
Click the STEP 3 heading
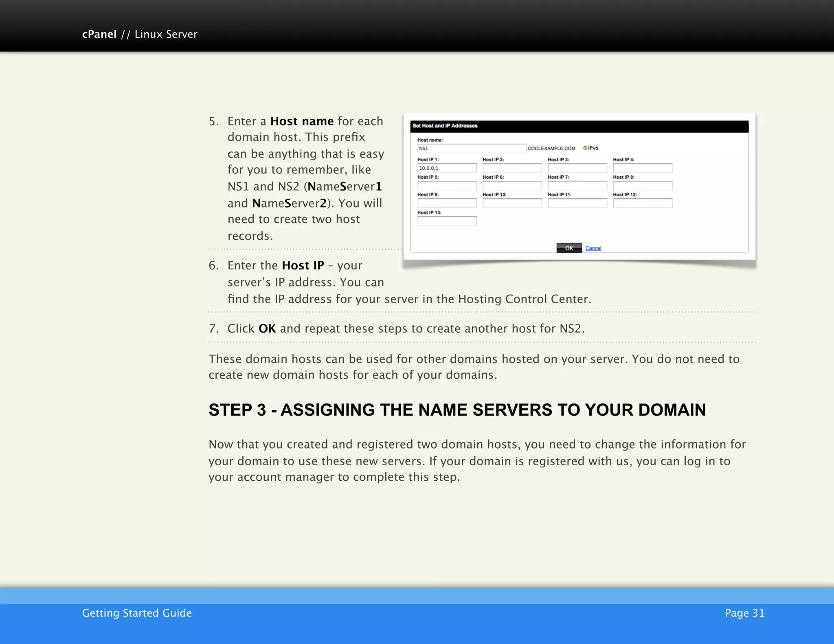pos(457,410)
